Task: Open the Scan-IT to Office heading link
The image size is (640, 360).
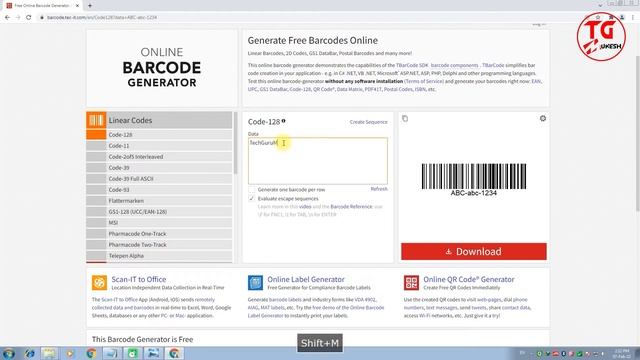Action: pyautogui.click(x=139, y=280)
